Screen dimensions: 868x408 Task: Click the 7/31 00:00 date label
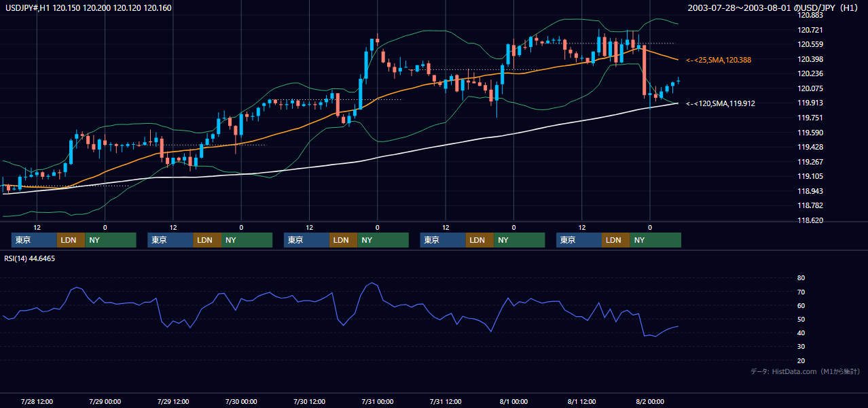378,401
